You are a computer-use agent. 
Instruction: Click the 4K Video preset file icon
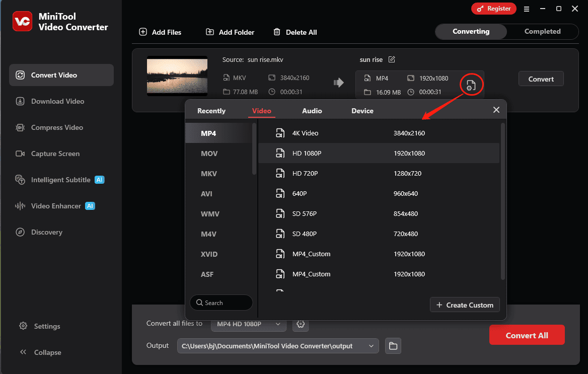coord(280,133)
